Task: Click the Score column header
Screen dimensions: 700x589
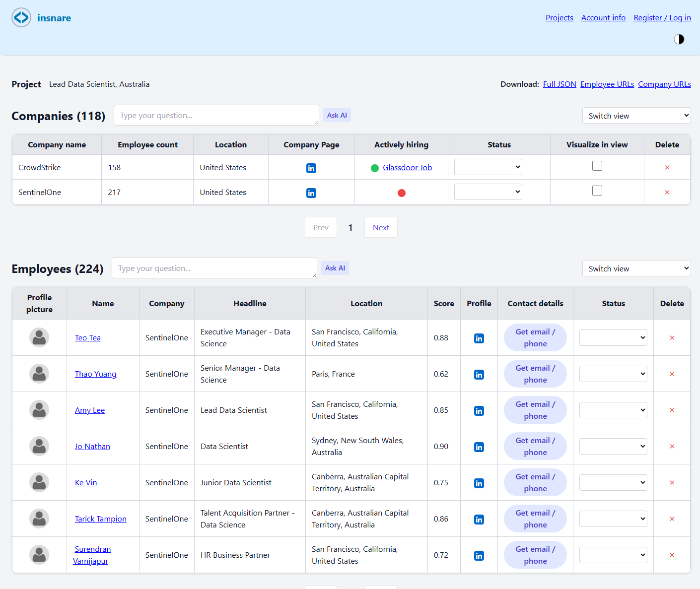Action: [x=444, y=304]
